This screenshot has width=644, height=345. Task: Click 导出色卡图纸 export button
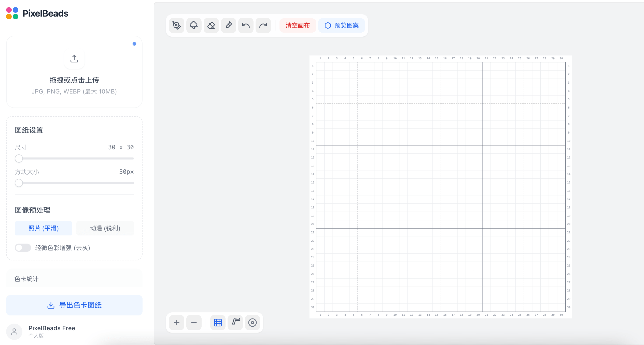pyautogui.click(x=74, y=305)
